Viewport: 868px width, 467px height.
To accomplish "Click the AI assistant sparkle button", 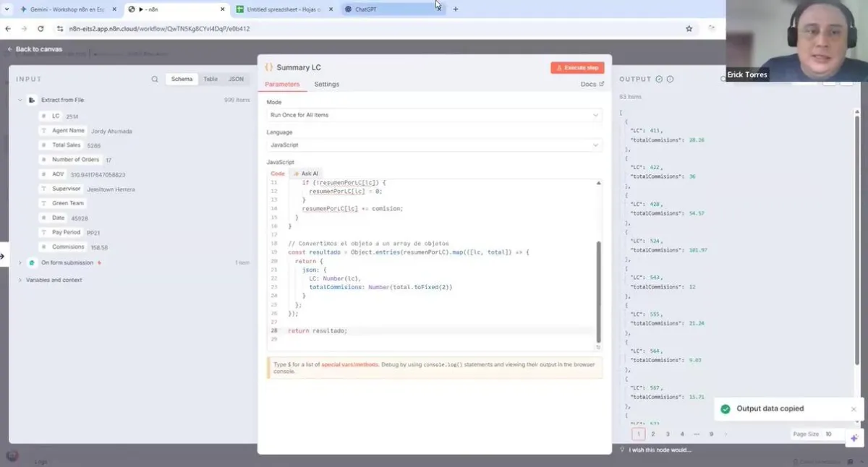I will pos(854,438).
